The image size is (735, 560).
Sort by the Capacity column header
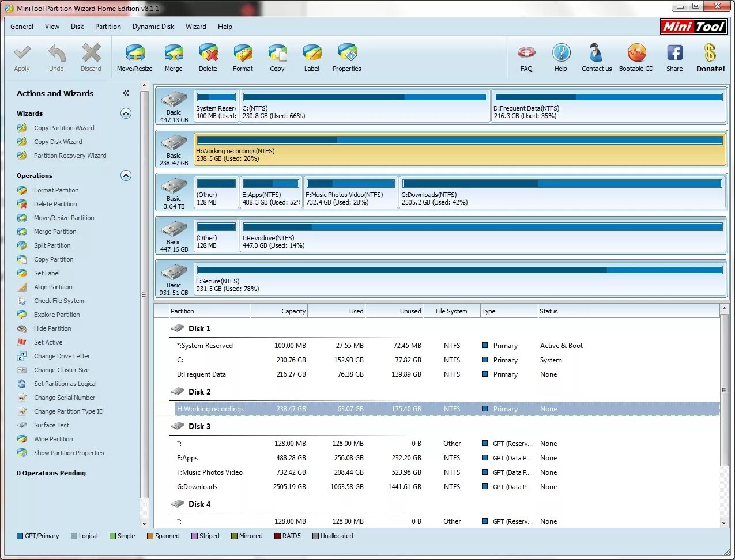pos(279,311)
